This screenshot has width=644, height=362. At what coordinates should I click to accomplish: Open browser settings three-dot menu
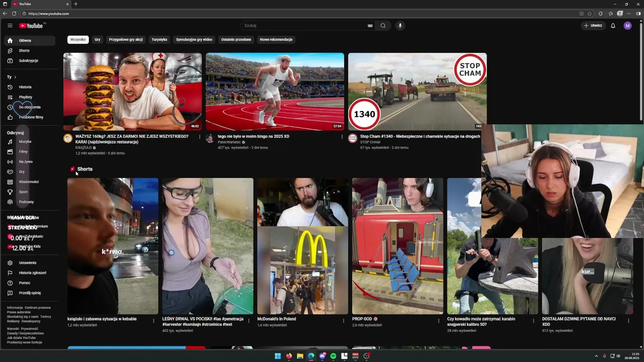click(629, 14)
